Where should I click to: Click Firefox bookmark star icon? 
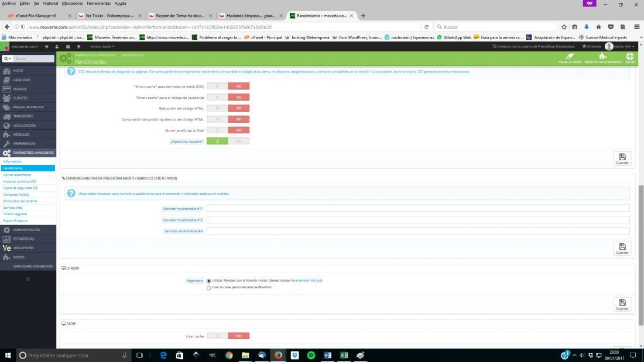click(x=564, y=27)
